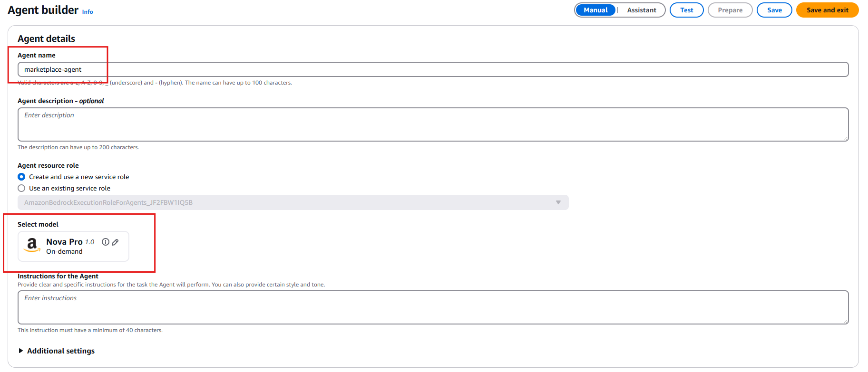Click the orange Save and exit button
This screenshot has height=372, width=868.
pos(827,10)
